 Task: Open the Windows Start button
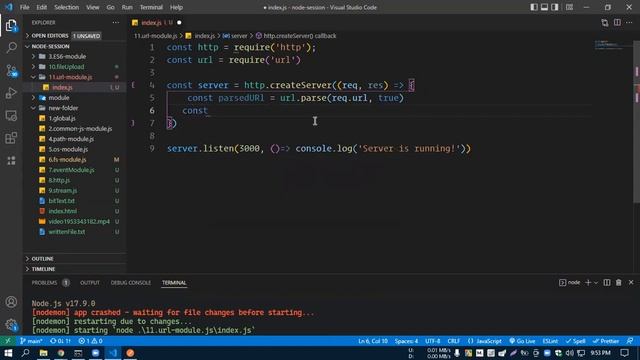[x=8, y=353]
